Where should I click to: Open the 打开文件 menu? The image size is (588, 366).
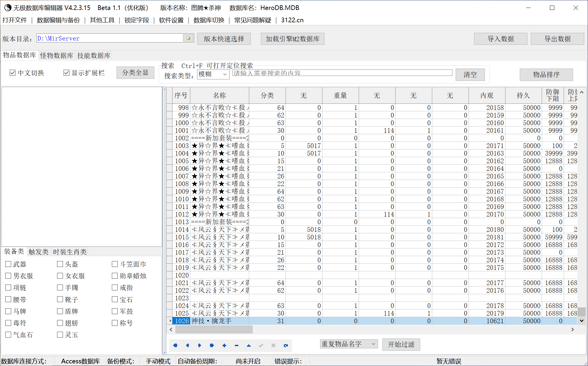tap(15, 20)
